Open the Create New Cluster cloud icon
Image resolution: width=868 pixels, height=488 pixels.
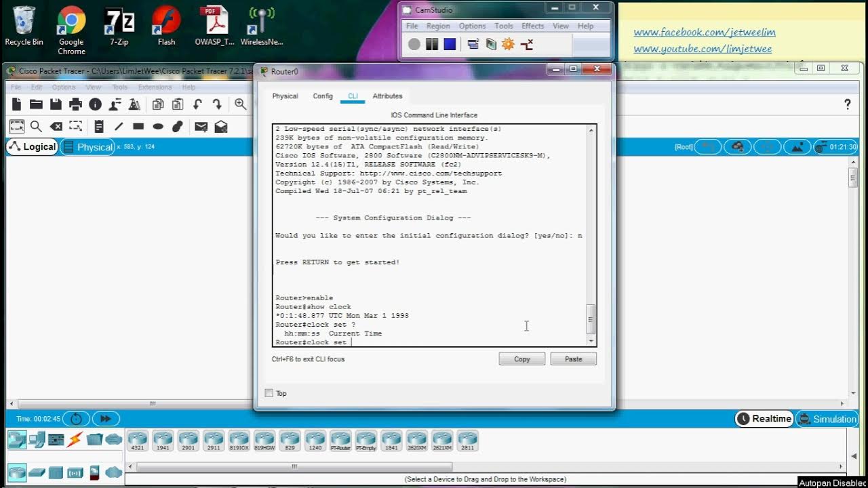(x=738, y=147)
